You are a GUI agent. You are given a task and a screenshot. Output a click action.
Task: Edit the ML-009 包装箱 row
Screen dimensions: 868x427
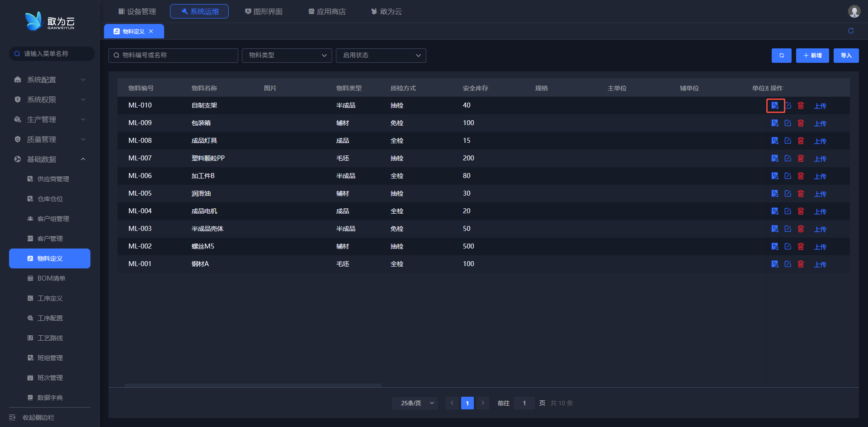pos(788,123)
